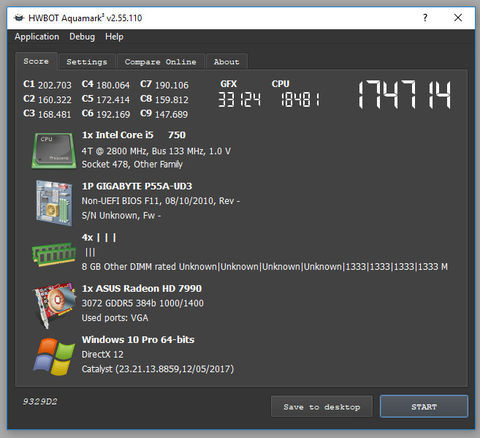This screenshot has width=480, height=438.
Task: Select the Score tab
Action: click(x=36, y=61)
